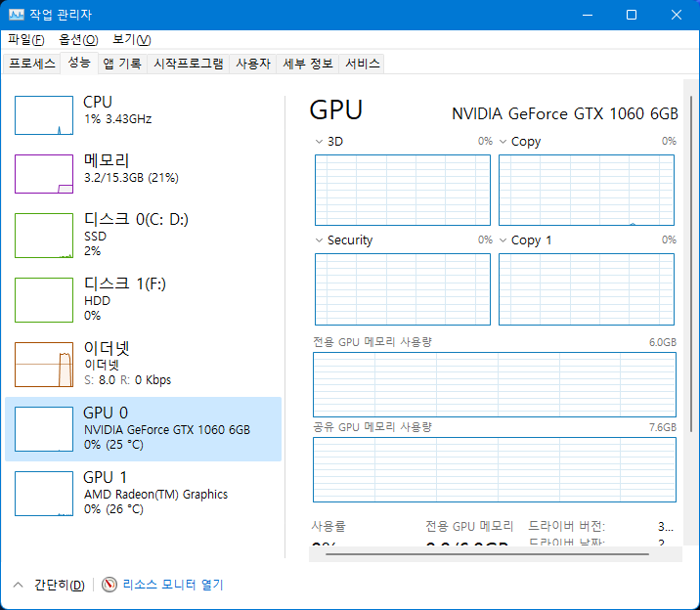Click the Copy 1 engine usage graph
This screenshot has height=610, width=700.
(587, 289)
